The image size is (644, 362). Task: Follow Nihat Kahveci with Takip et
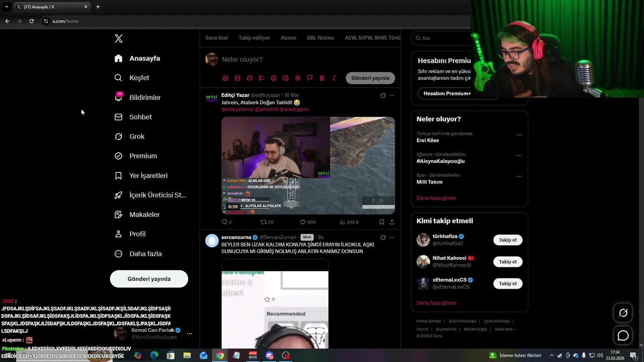click(508, 262)
